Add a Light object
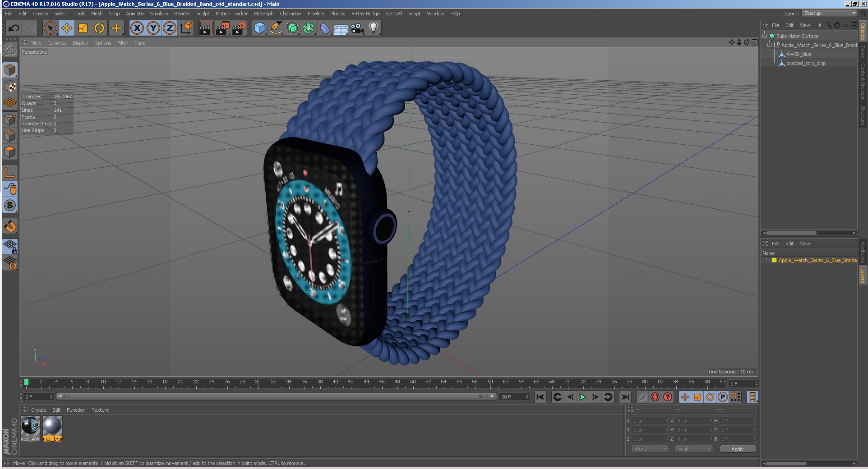Image resolution: width=868 pixels, height=469 pixels. tap(374, 28)
